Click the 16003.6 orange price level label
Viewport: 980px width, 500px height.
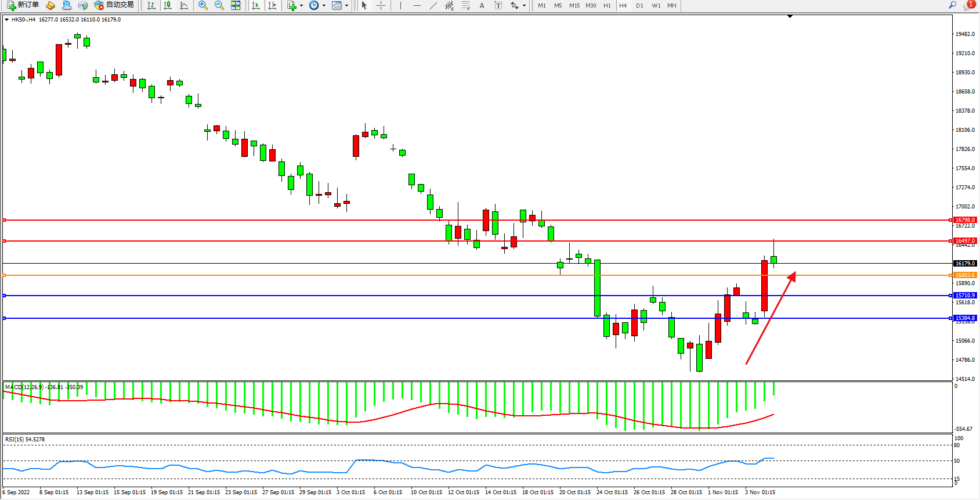tap(965, 275)
